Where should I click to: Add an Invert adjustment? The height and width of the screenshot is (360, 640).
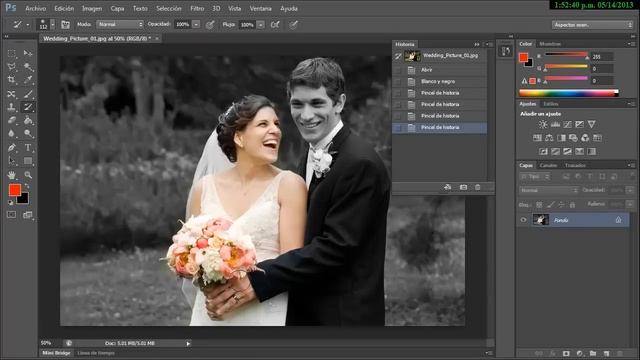(x=543, y=151)
